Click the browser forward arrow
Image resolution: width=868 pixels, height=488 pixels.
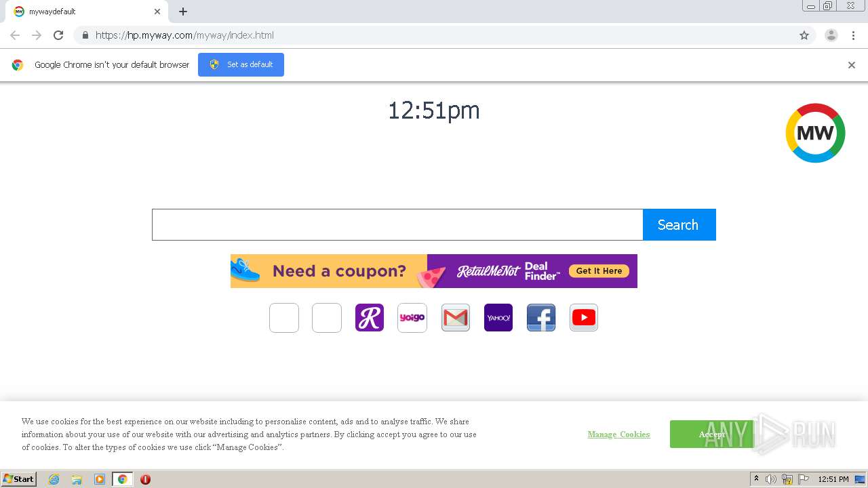pos(37,35)
